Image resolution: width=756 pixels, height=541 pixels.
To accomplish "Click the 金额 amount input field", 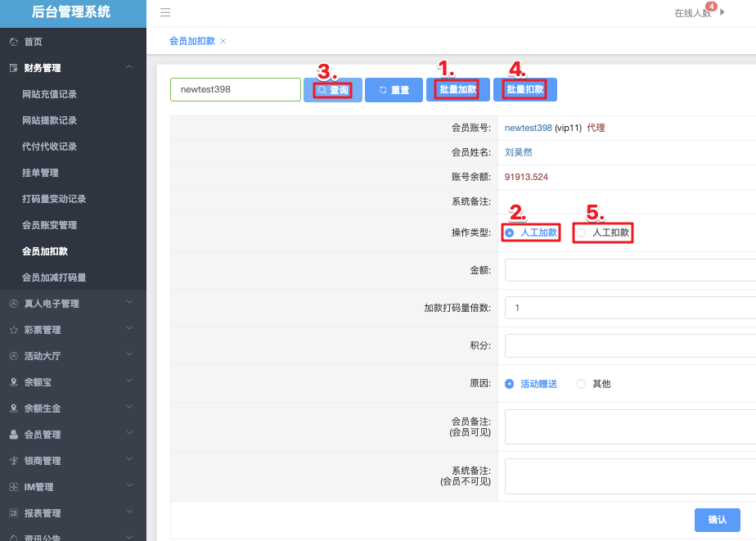I will pos(630,270).
